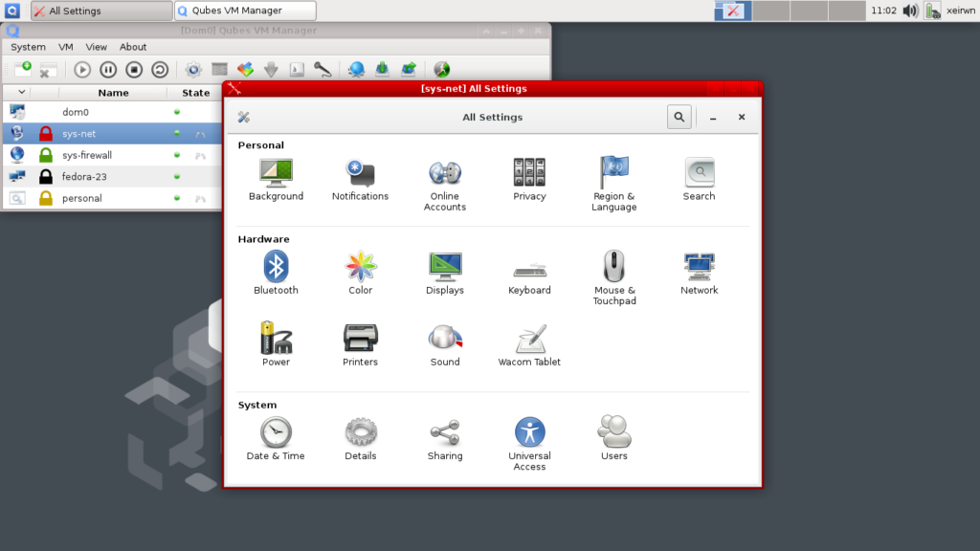Image resolution: width=980 pixels, height=551 pixels.
Task: Create a new VM in VM Manager toolbar
Action: (23, 69)
